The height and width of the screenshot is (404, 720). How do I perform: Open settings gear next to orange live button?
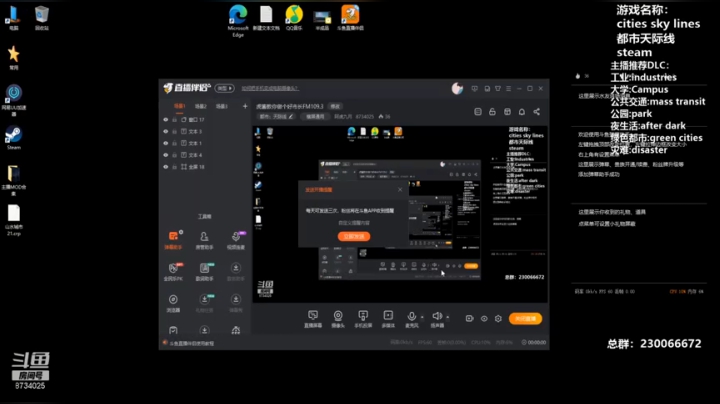(498, 318)
